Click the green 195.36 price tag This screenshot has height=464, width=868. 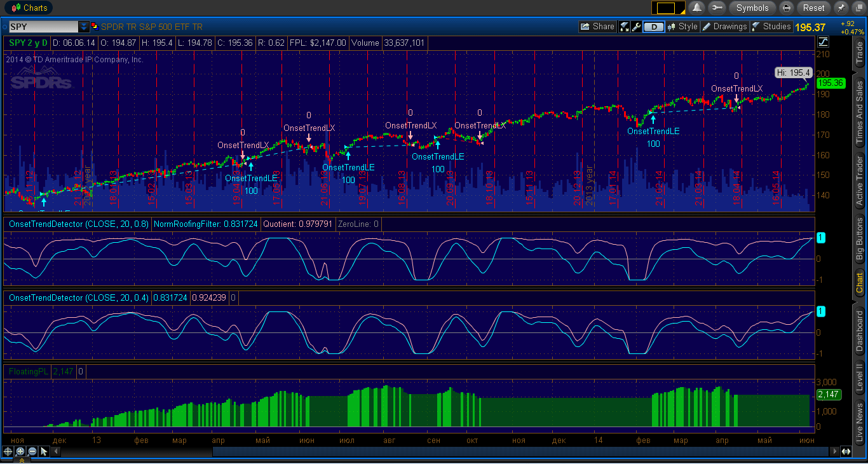pyautogui.click(x=831, y=83)
